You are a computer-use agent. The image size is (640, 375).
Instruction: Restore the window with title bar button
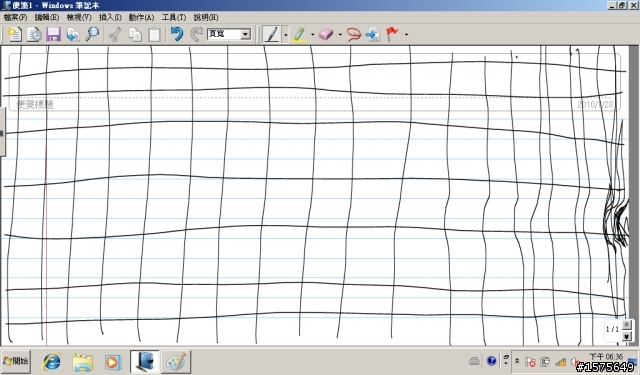pyautogui.click(x=622, y=5)
